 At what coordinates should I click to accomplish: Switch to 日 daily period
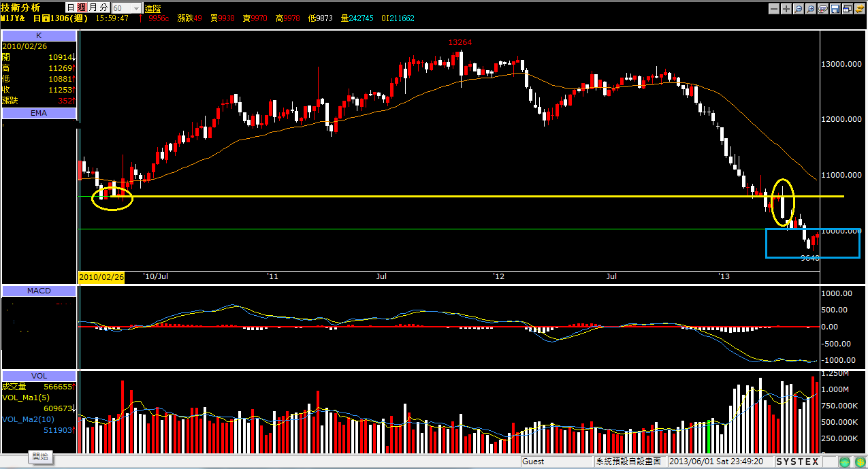click(70, 7)
